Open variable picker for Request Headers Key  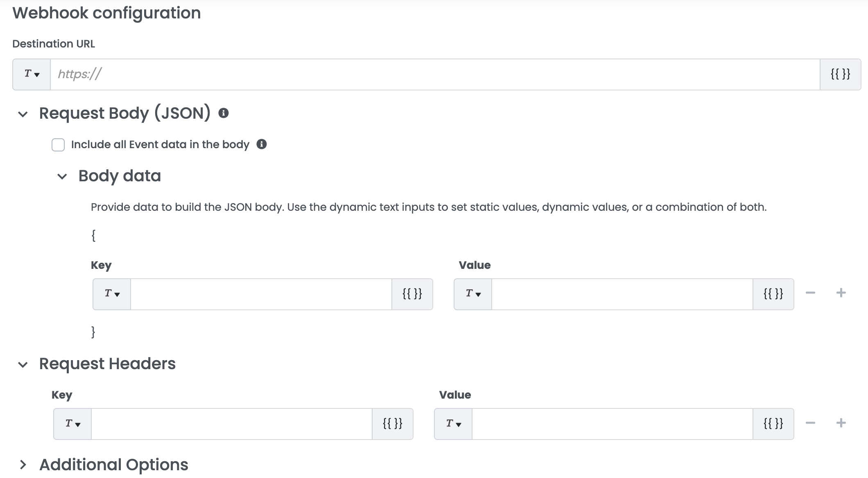[x=392, y=424]
